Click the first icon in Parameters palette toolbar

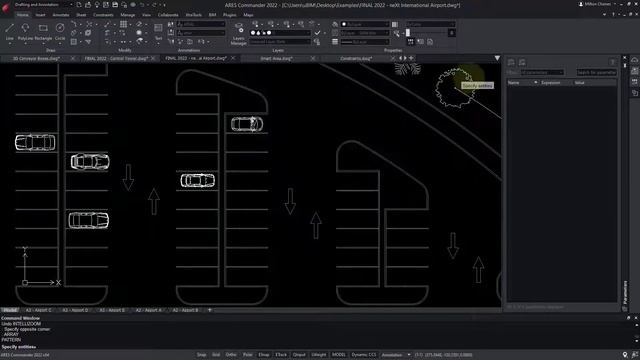pos(511,62)
